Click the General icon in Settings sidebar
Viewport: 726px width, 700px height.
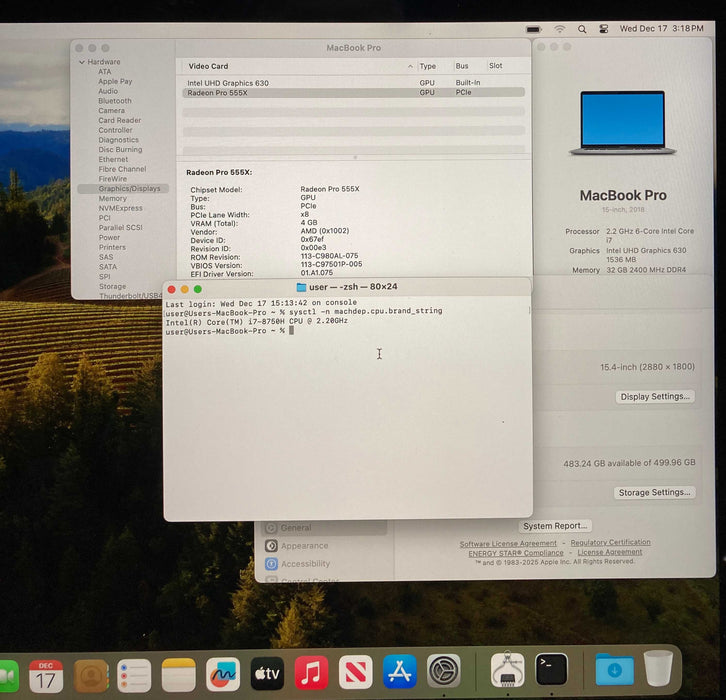(271, 528)
